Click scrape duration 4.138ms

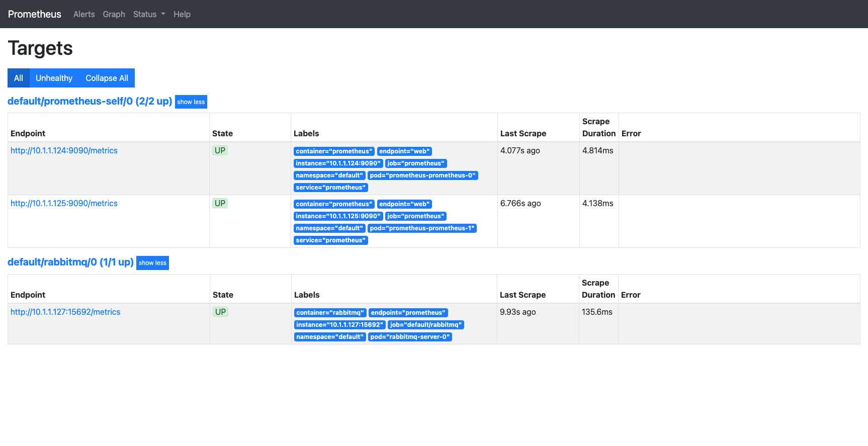click(x=597, y=203)
